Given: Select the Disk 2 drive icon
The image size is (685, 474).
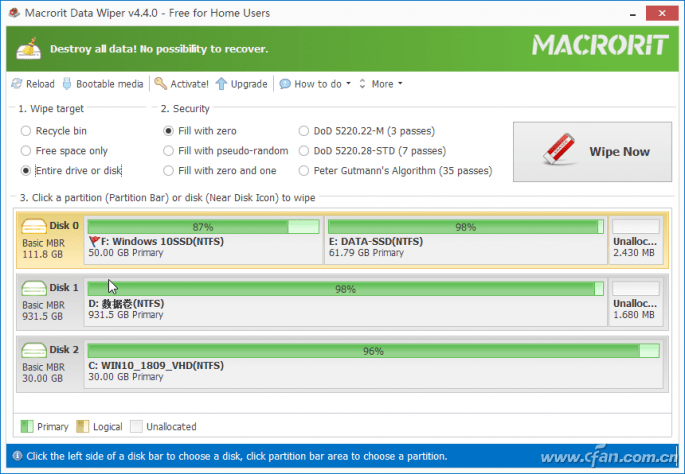Looking at the screenshot, I should coord(35,350).
